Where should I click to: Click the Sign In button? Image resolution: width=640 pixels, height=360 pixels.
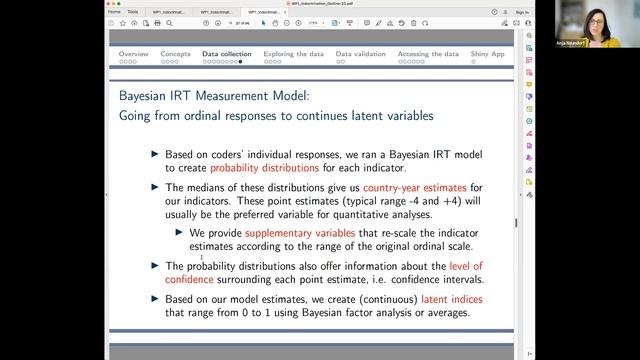pyautogui.click(x=522, y=12)
